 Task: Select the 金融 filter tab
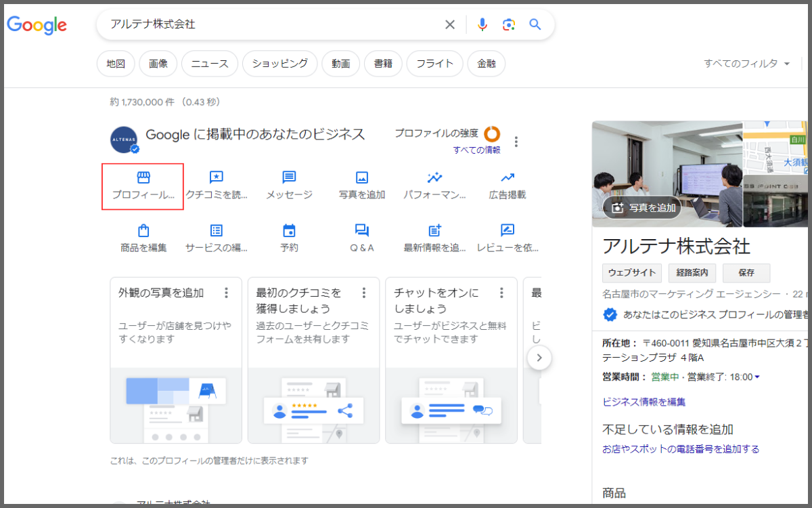(486, 64)
